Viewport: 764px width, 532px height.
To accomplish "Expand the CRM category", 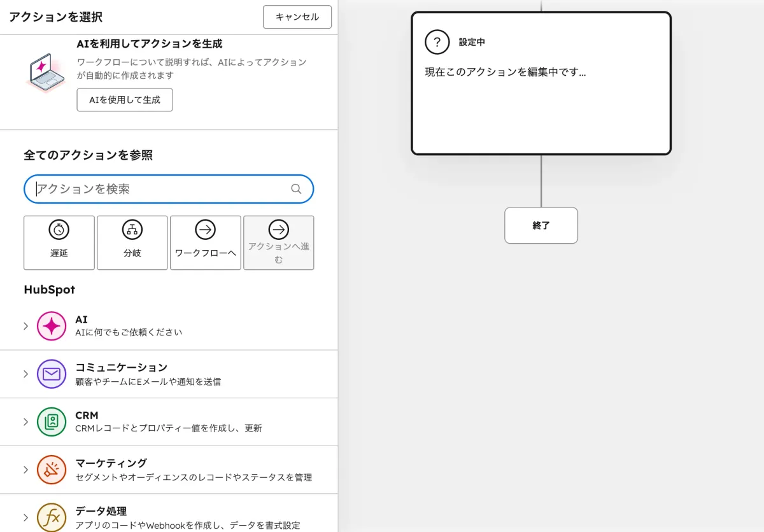I will tap(25, 421).
